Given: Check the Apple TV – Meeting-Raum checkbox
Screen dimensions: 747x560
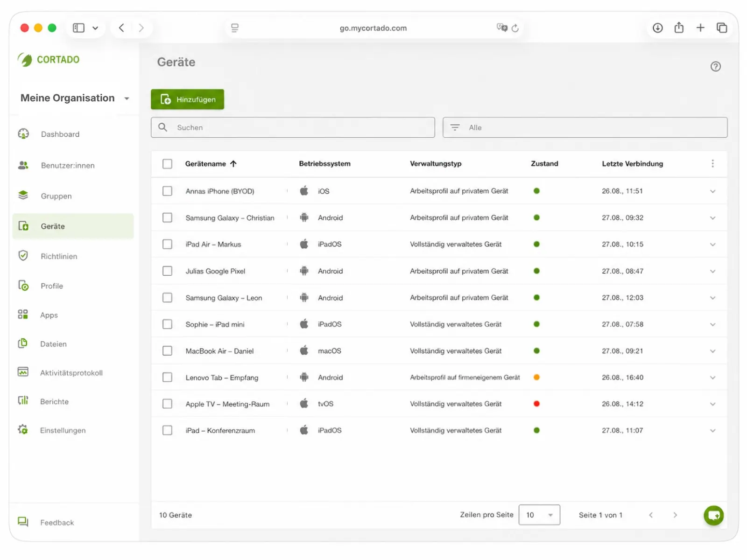Looking at the screenshot, I should click(x=167, y=404).
